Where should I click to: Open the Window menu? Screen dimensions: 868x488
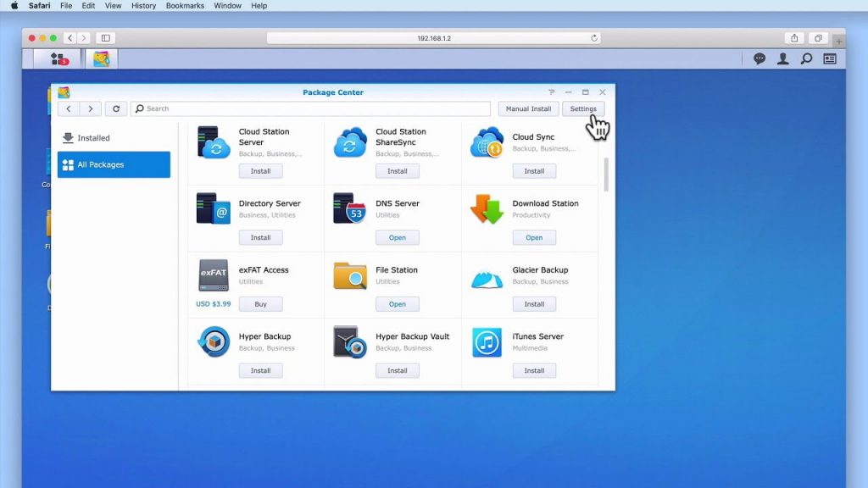tap(227, 6)
